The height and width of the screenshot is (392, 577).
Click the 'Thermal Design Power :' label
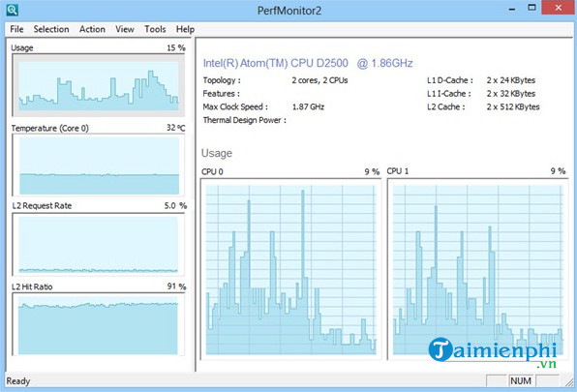coord(244,120)
